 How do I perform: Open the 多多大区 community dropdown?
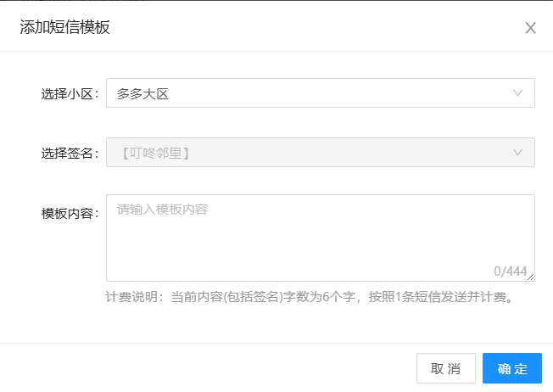pos(320,93)
